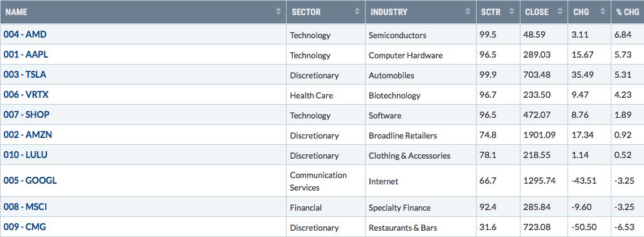The image size is (644, 237).
Task: Click the NAME column header text
Action: tap(16, 12)
